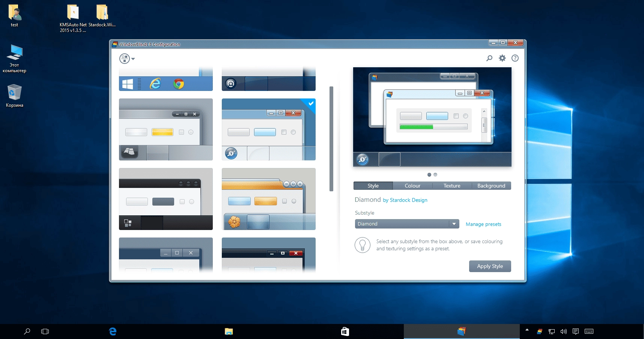Open the WindowBlinds main menu icon

pyautogui.click(x=125, y=59)
